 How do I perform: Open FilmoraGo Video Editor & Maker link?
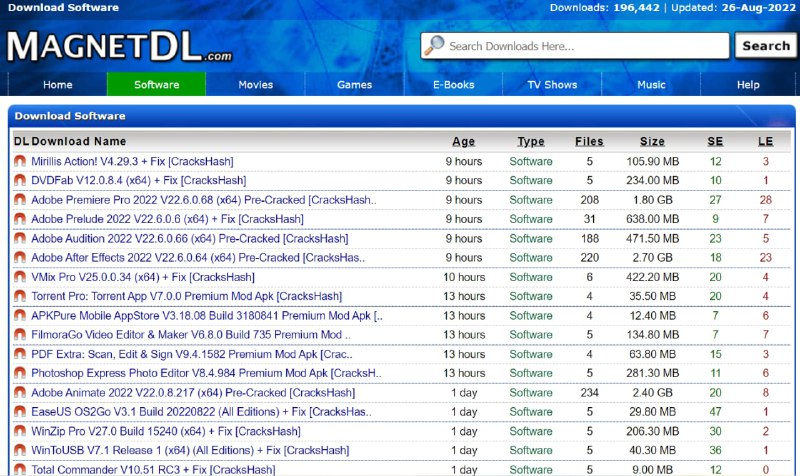[191, 335]
